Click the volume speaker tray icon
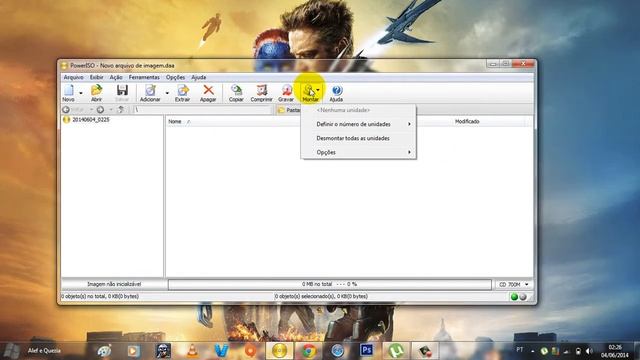 (589, 351)
